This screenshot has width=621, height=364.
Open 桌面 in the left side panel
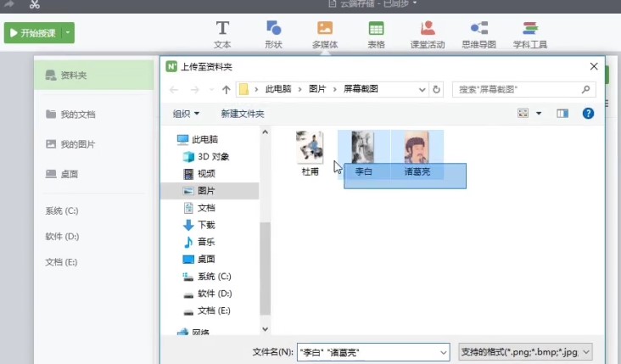tap(62, 174)
